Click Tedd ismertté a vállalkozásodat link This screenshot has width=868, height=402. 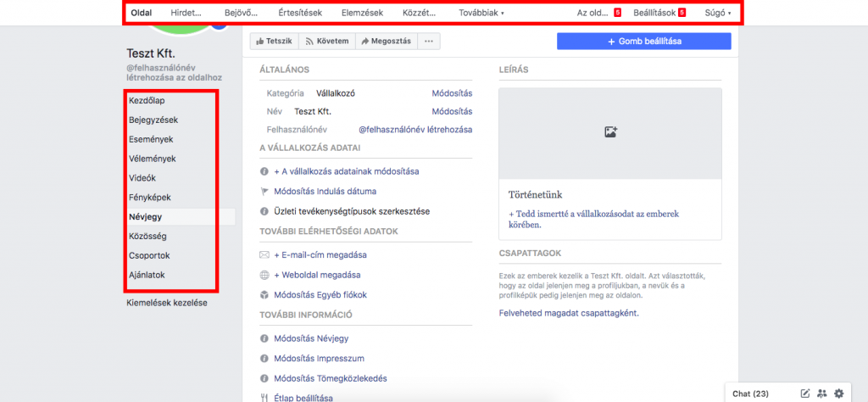593,220
